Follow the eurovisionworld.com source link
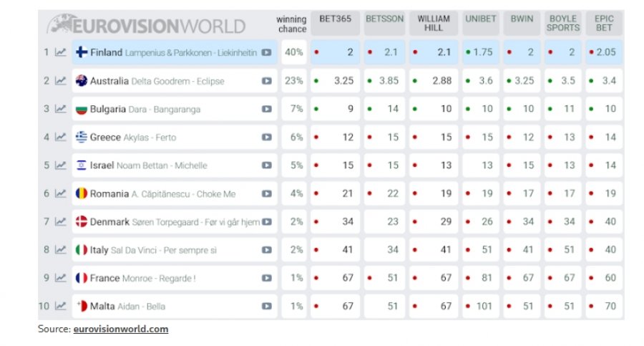Image resolution: width=644 pixels, height=346 pixels. (x=121, y=329)
